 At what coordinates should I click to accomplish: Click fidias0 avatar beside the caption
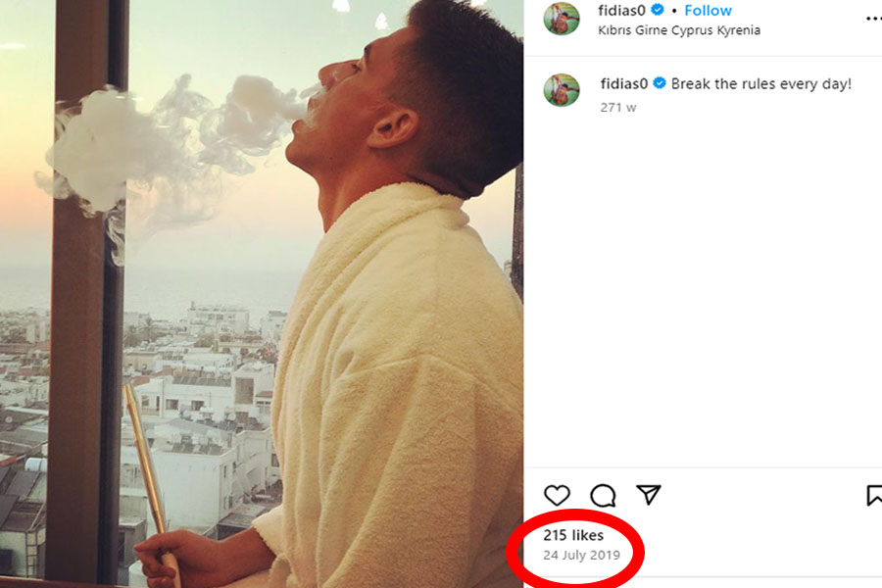pyautogui.click(x=562, y=90)
